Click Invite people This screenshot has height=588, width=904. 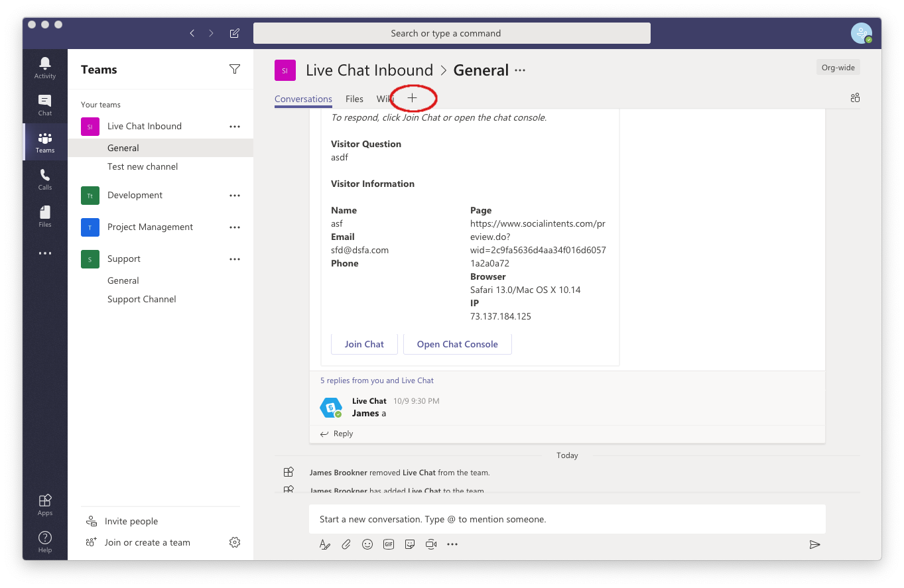pyautogui.click(x=123, y=521)
